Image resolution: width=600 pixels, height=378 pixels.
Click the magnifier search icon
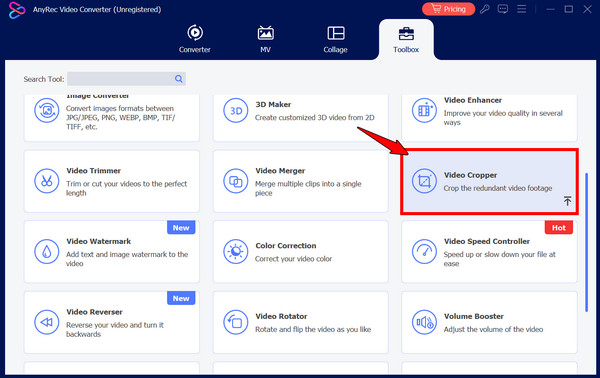click(178, 79)
